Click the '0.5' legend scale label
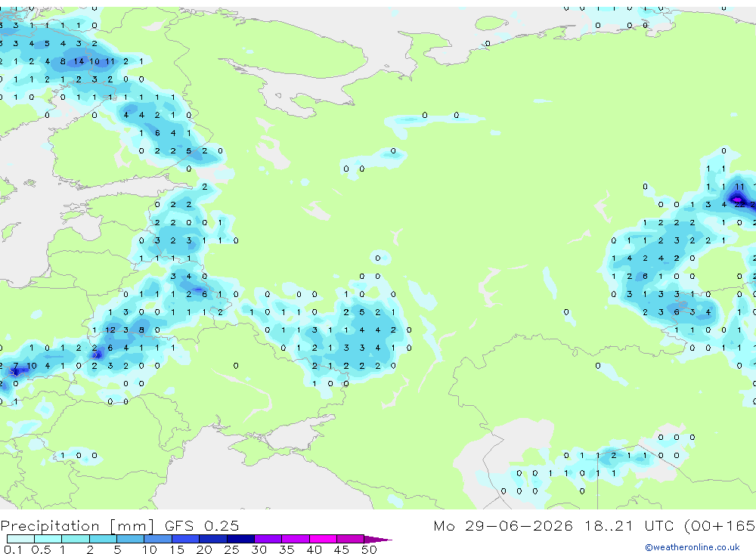Viewport: 756px width, 554px height. point(41,549)
